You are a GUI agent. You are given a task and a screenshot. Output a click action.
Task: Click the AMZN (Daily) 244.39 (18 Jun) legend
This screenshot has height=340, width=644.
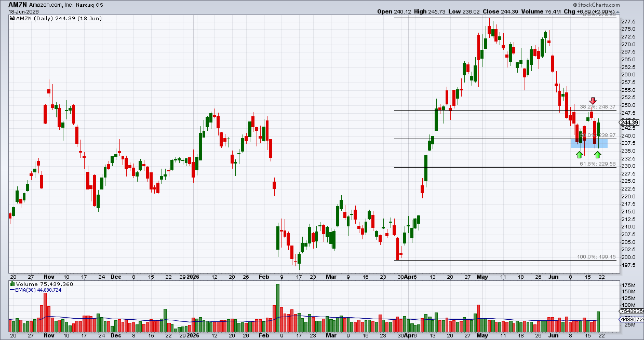coord(59,18)
